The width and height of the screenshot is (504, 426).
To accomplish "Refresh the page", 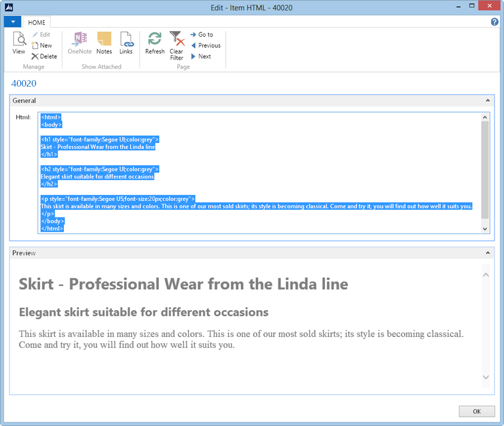I will 155,43.
